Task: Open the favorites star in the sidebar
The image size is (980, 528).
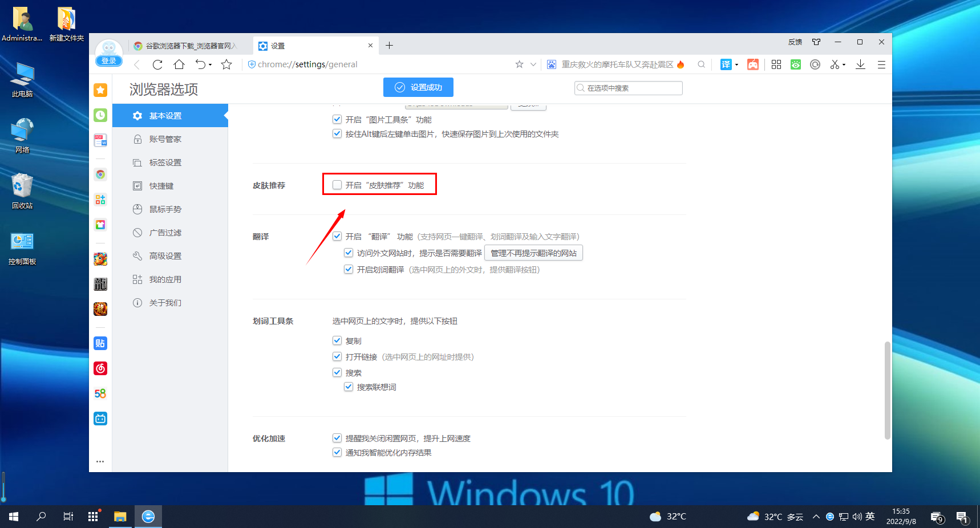Action: (x=100, y=90)
